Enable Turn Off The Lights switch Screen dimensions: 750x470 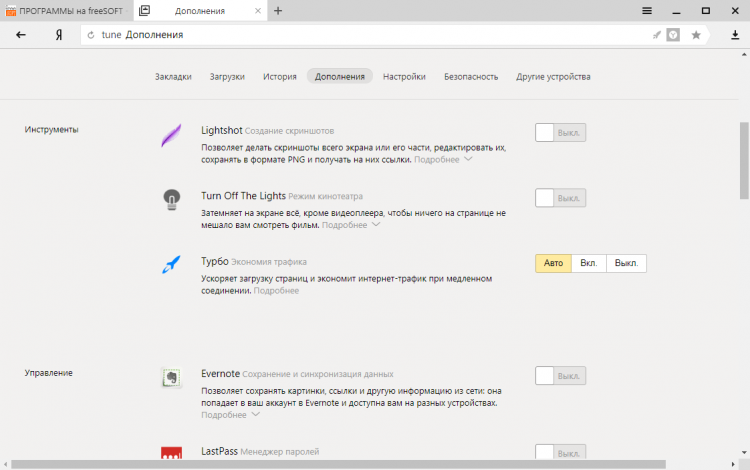pos(560,198)
